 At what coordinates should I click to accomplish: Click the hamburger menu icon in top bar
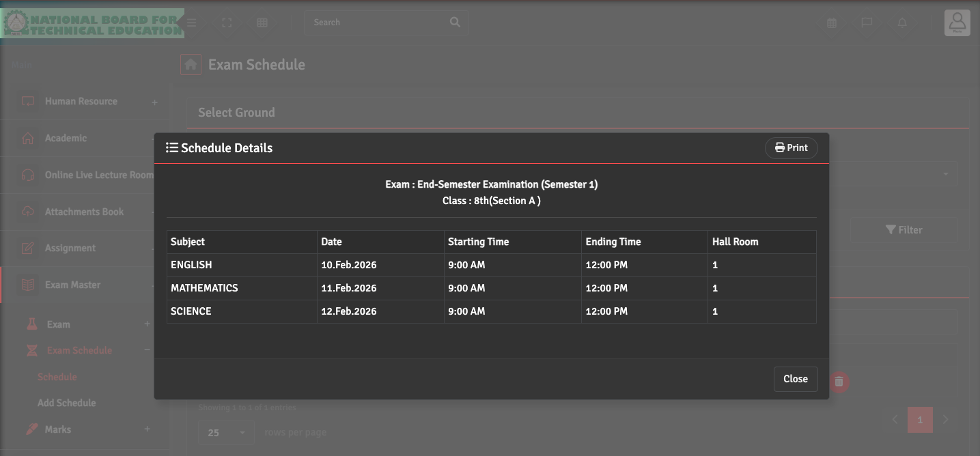tap(192, 23)
